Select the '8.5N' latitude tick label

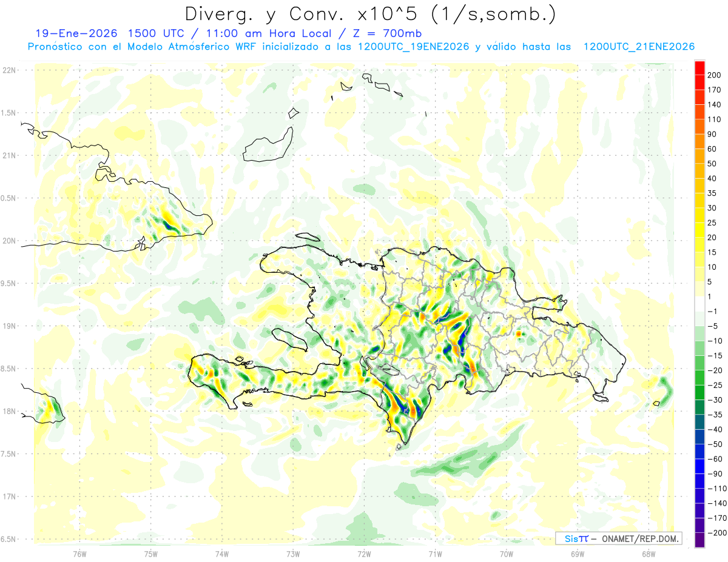click(x=9, y=369)
